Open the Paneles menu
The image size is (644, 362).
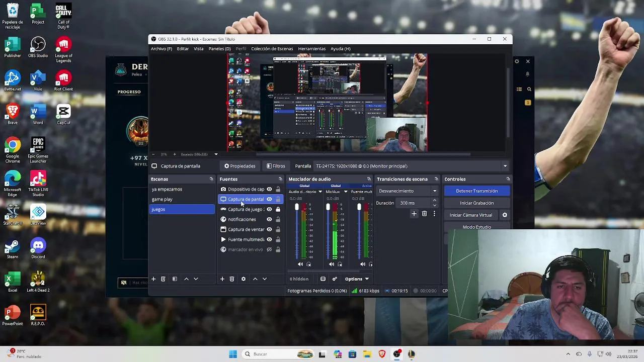click(219, 49)
